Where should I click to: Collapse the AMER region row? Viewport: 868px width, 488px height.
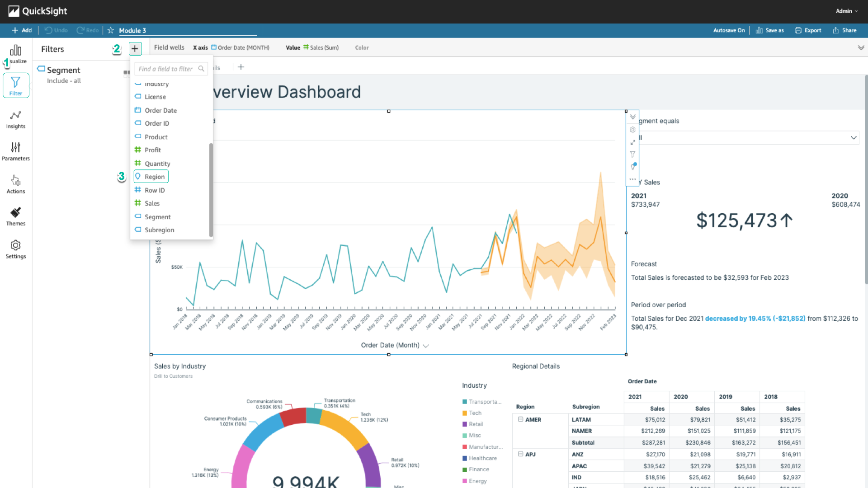click(521, 419)
